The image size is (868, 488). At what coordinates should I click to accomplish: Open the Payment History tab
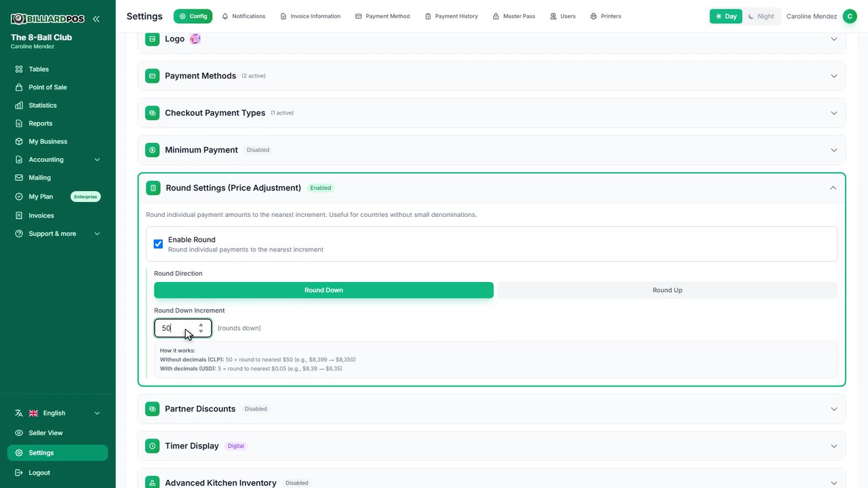coord(452,16)
